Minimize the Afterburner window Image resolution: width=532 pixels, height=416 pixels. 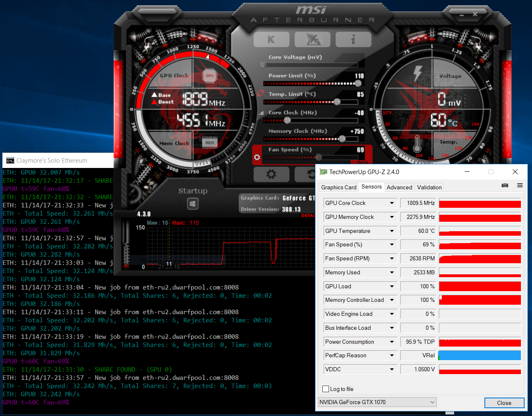[461, 14]
